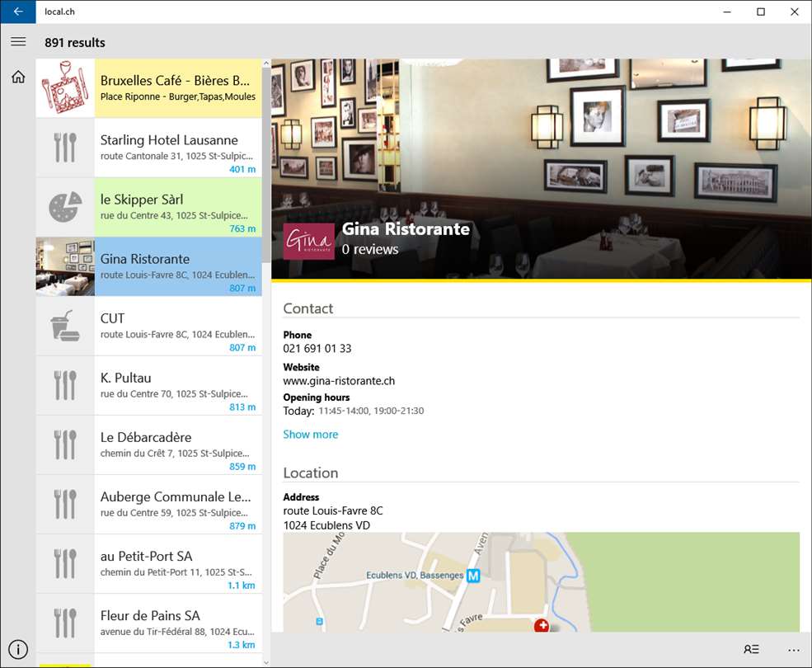This screenshot has height=668, width=812.
Task: Click cutlery icon for au Petit-Port SA
Action: click(x=65, y=564)
